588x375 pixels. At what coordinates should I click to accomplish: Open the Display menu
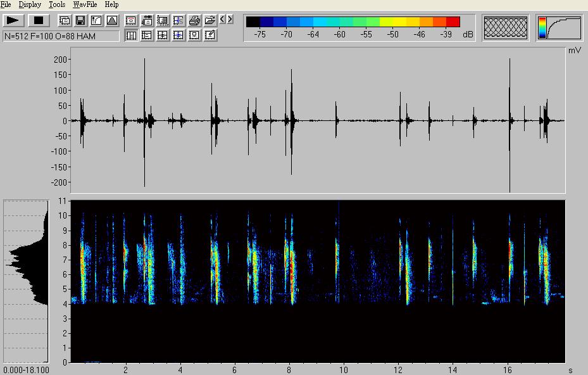[30, 4]
